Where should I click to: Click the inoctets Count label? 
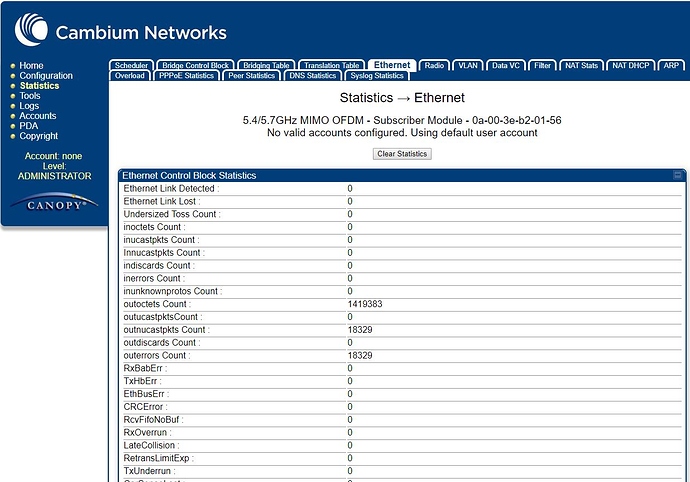(x=154, y=227)
